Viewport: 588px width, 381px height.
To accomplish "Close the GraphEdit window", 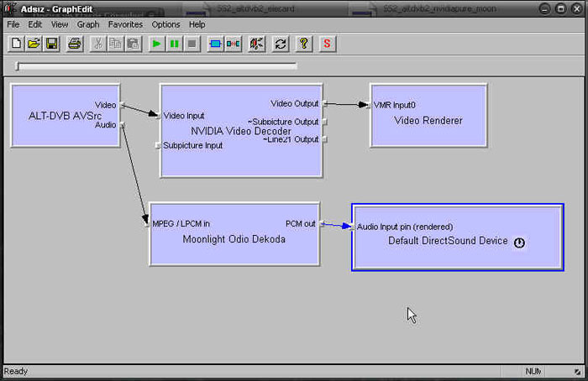I will coord(577,8).
